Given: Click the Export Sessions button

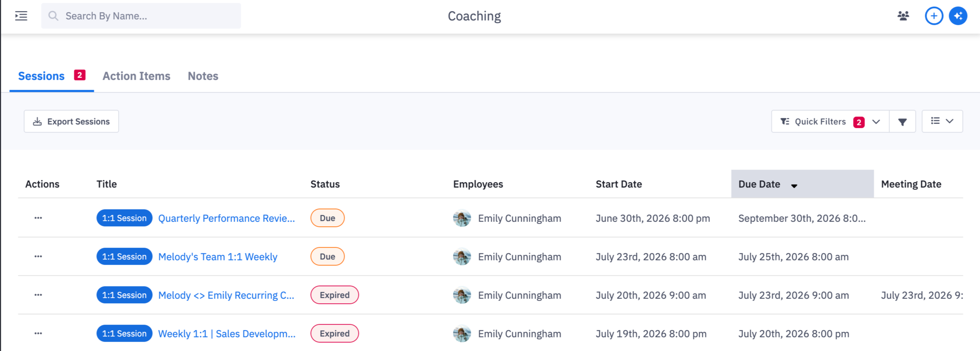Looking at the screenshot, I should 71,121.
